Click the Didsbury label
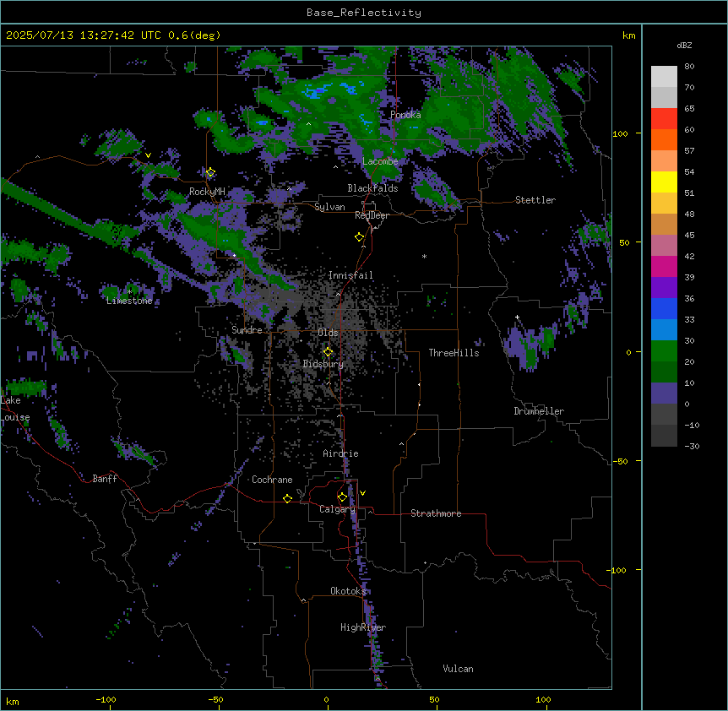This screenshot has height=711, width=728. [323, 364]
